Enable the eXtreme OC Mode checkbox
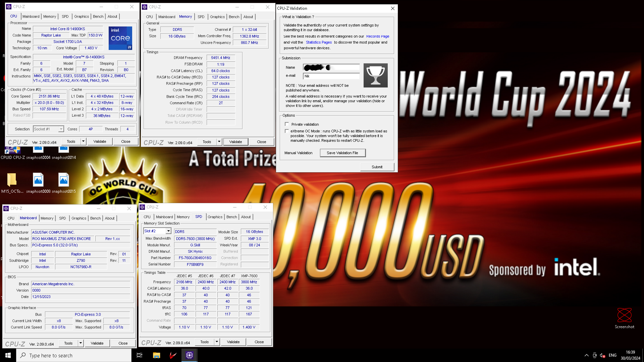The image size is (644, 362). click(x=287, y=131)
